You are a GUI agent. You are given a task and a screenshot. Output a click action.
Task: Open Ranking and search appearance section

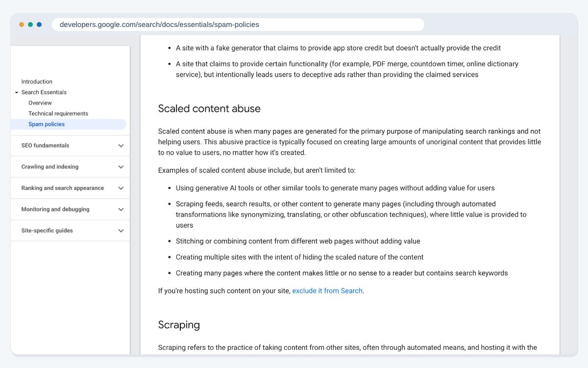point(63,188)
